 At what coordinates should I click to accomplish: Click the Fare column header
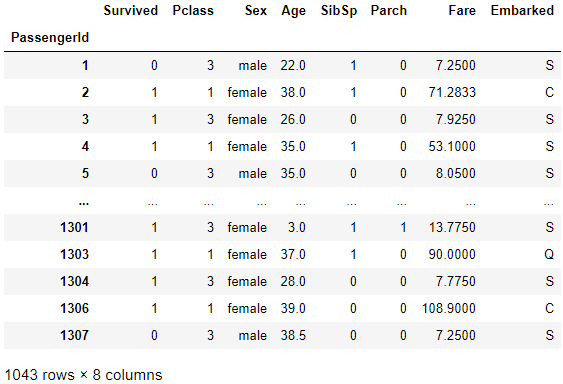click(462, 10)
